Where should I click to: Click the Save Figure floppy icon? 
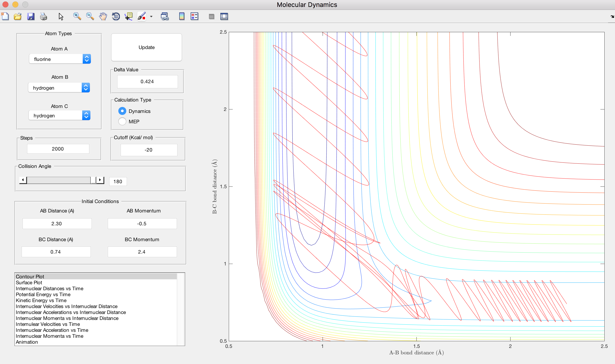point(31,17)
